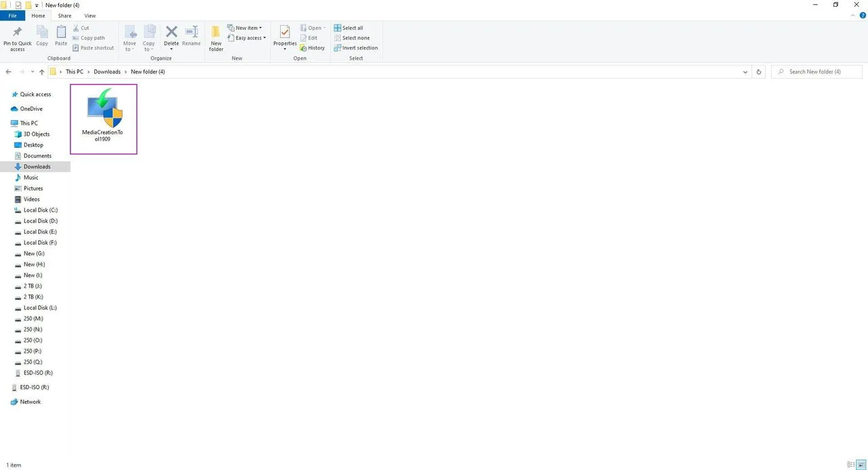Refresh the current folder
The image size is (868, 470).
point(759,72)
